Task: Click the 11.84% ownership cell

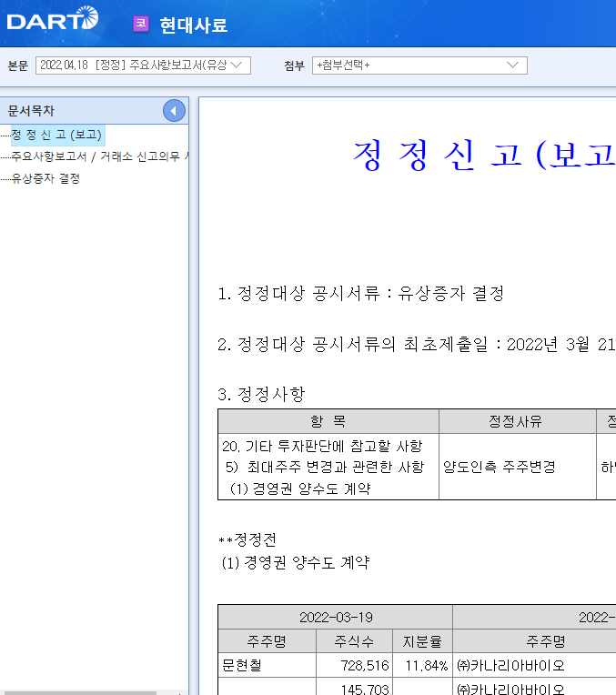Action: click(x=422, y=665)
